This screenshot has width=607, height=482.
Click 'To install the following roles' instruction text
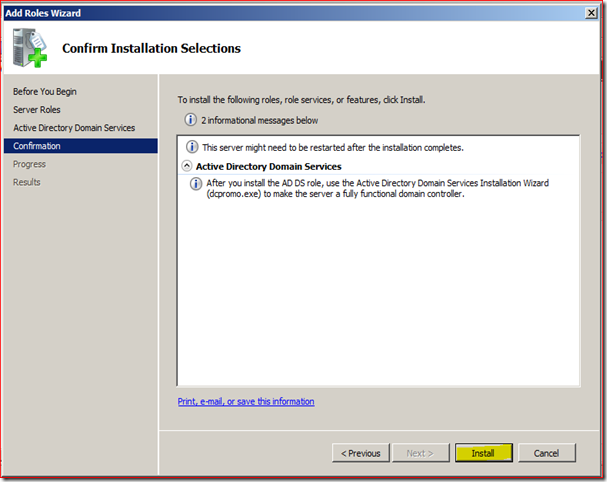coord(302,100)
